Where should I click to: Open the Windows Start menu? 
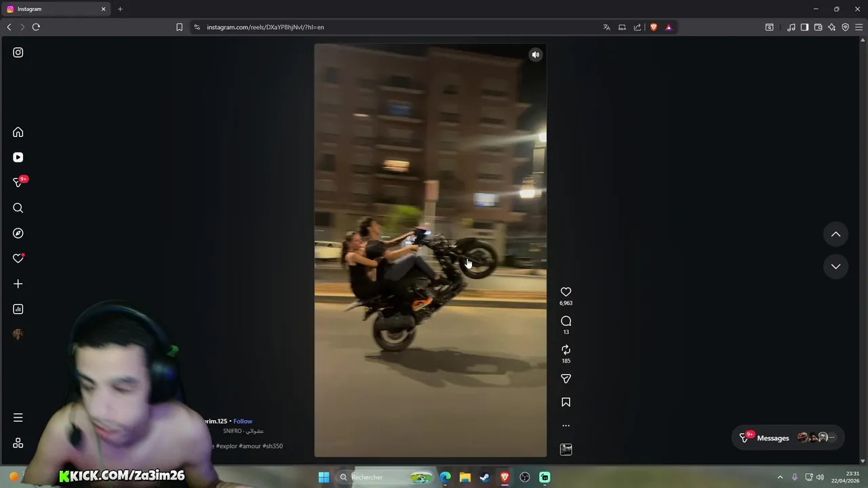click(x=324, y=477)
